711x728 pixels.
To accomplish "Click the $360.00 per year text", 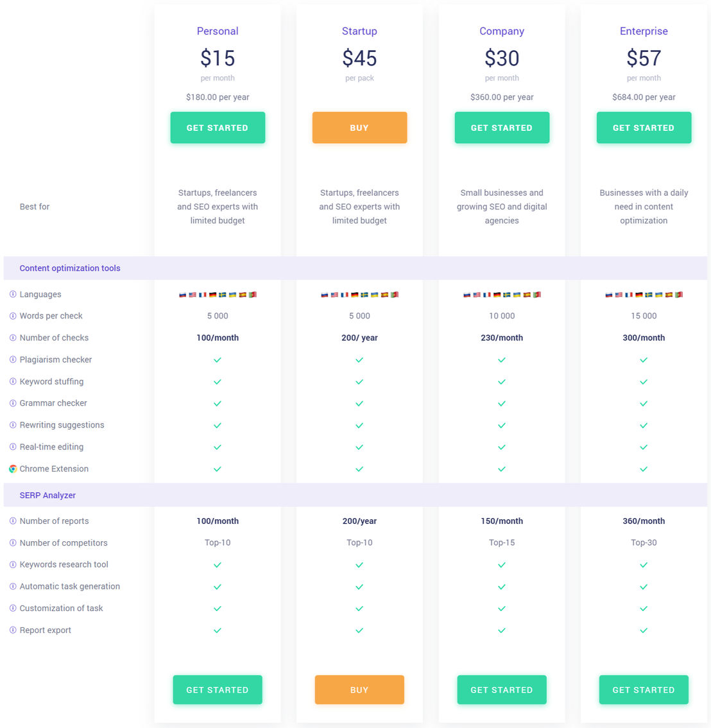I will (x=502, y=97).
